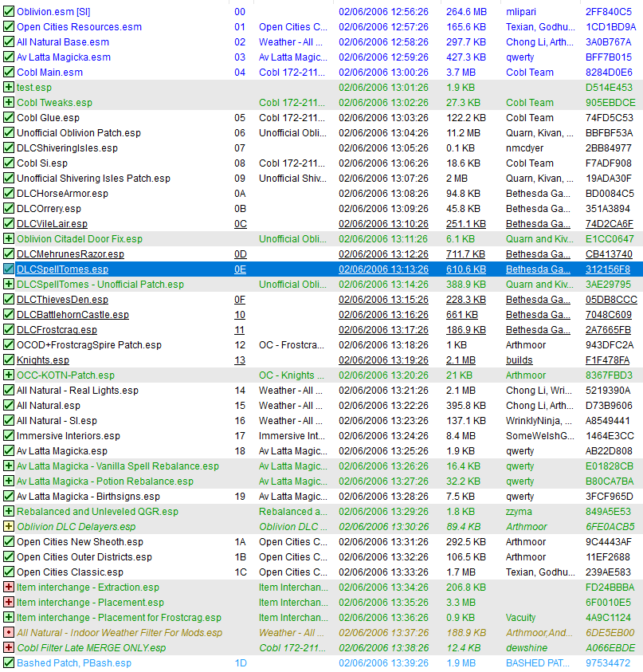The width and height of the screenshot is (643, 672).
Task: Click author nmcdyer cell
Action: coord(524,147)
